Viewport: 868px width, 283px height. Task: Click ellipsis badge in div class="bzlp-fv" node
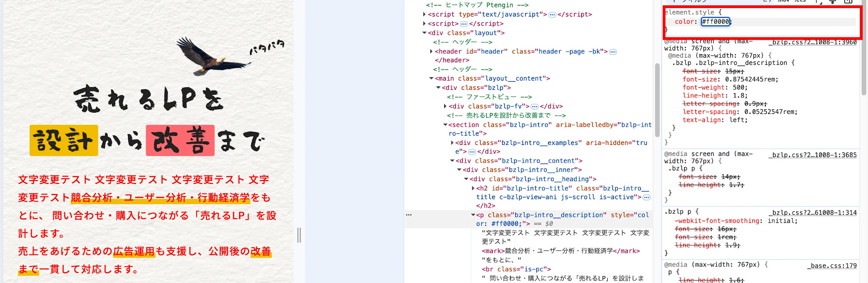pyautogui.click(x=534, y=106)
